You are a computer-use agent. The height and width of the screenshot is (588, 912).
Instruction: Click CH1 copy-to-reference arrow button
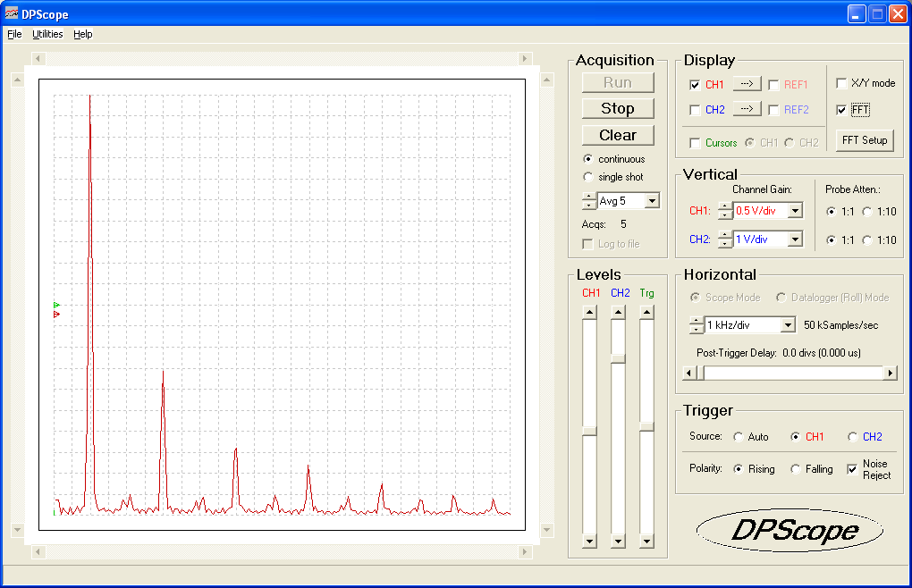(x=747, y=83)
